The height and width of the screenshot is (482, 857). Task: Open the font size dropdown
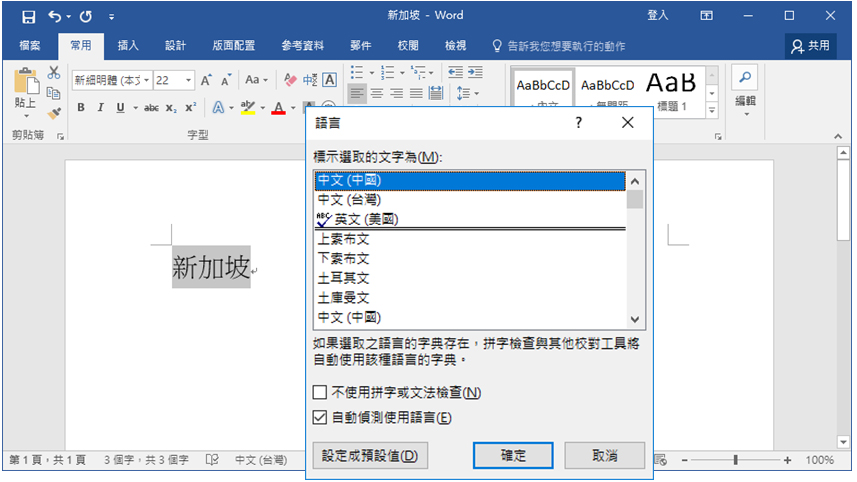click(188, 80)
